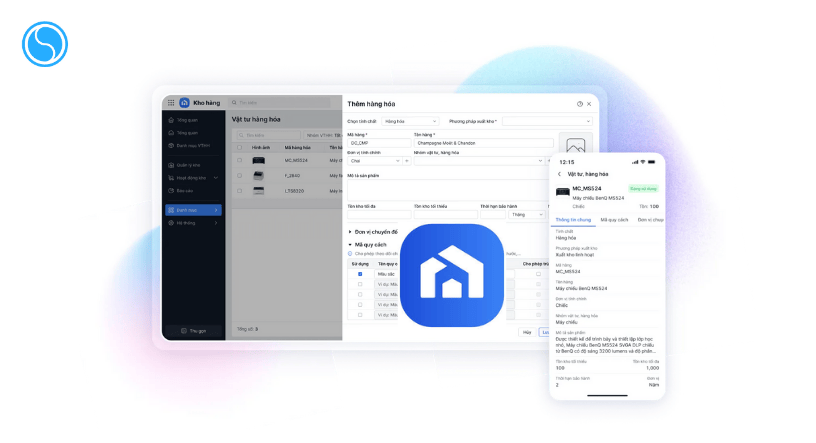
Task: Click the circular logo in top-left corner
Action: pos(43,43)
